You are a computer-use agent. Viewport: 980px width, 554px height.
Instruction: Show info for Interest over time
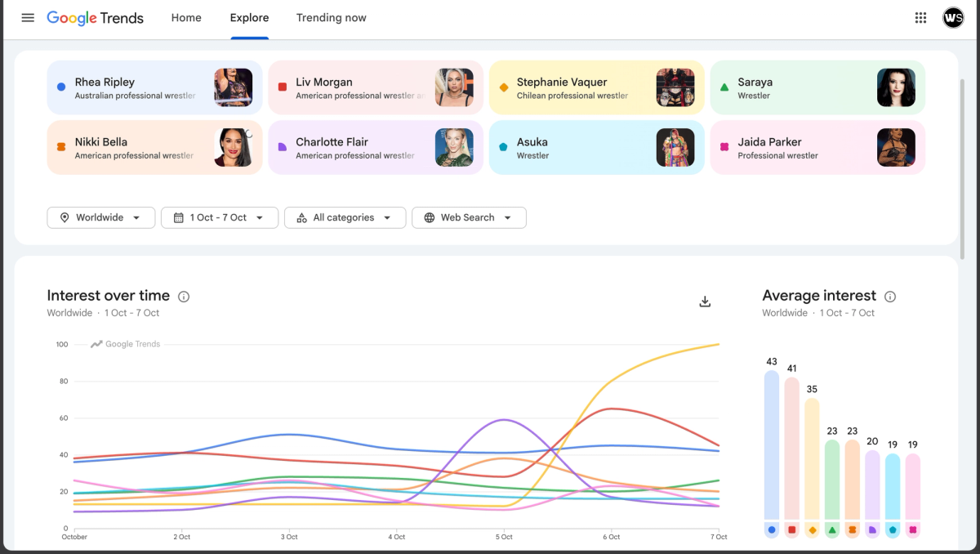(184, 297)
